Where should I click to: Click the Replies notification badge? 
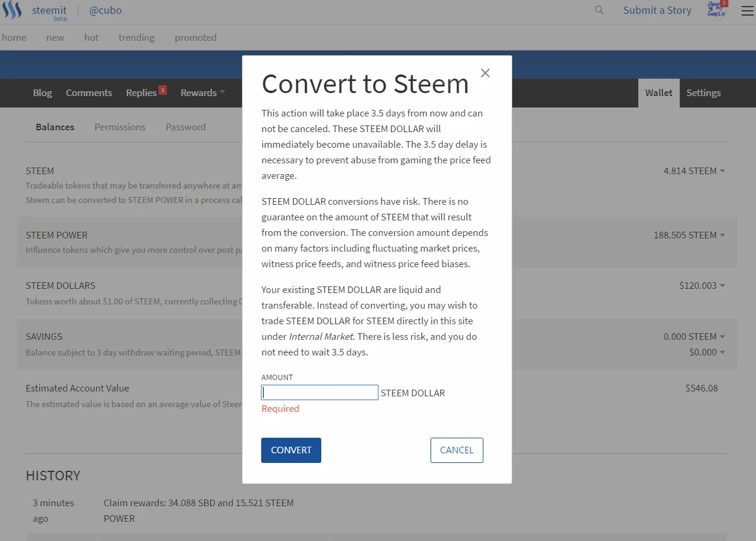pos(162,90)
